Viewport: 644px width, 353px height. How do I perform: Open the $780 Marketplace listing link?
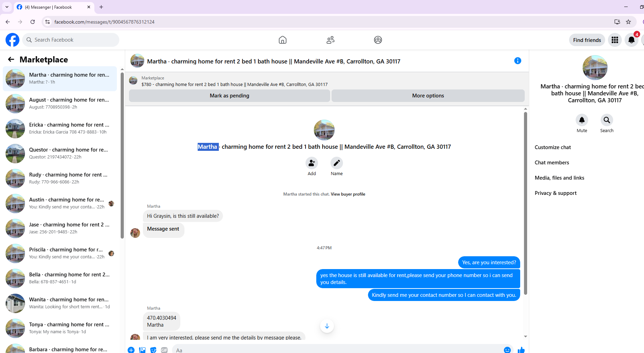coord(234,84)
